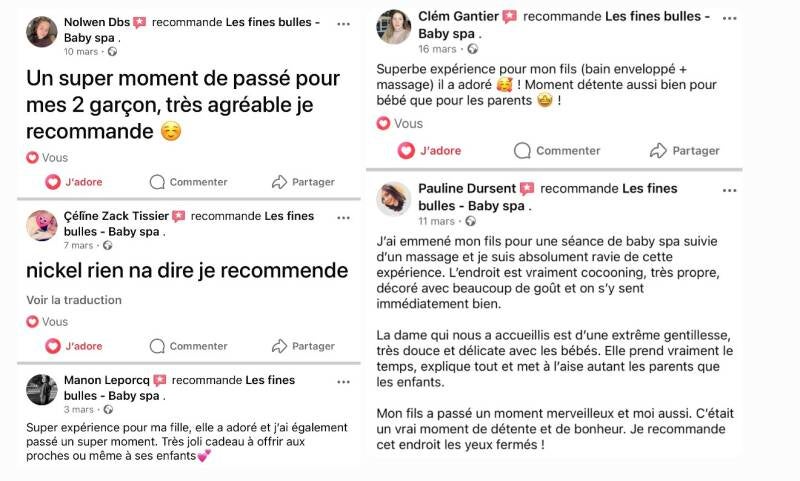Open options menu on Nolwen Dbs post
The width and height of the screenshot is (800, 481).
click(x=343, y=22)
